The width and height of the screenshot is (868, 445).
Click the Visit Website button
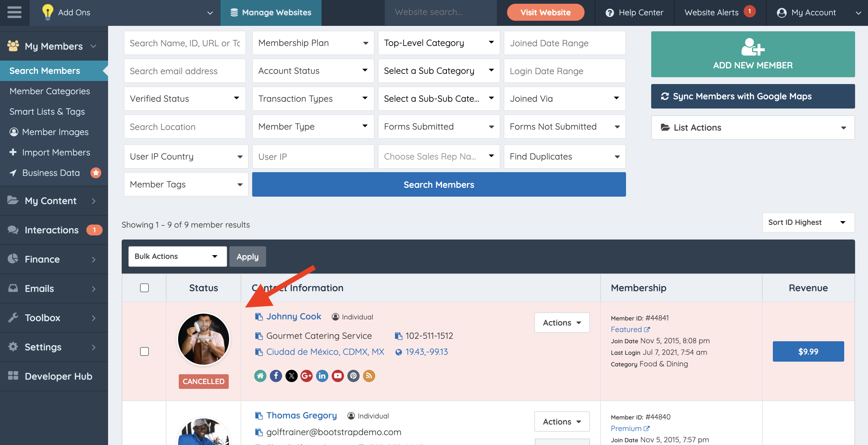[x=545, y=13]
